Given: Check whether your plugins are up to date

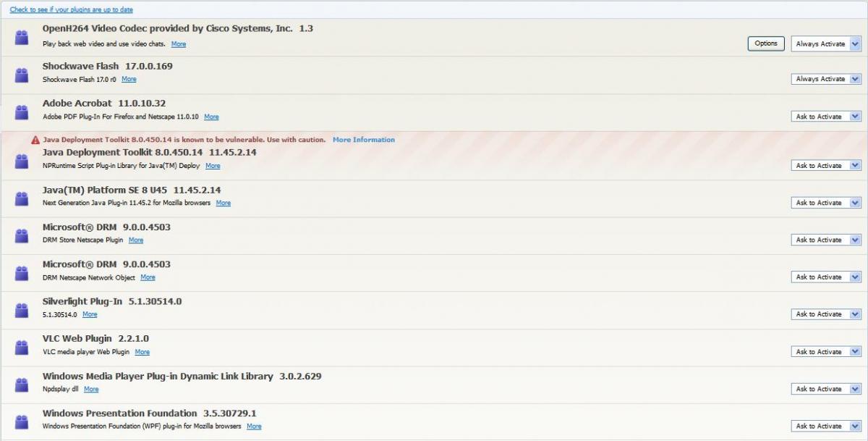Looking at the screenshot, I should [x=71, y=9].
